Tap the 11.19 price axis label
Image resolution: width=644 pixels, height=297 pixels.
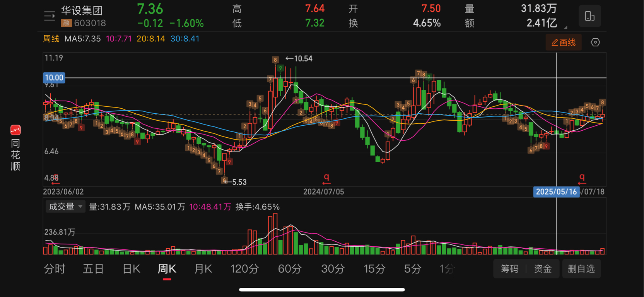point(54,58)
